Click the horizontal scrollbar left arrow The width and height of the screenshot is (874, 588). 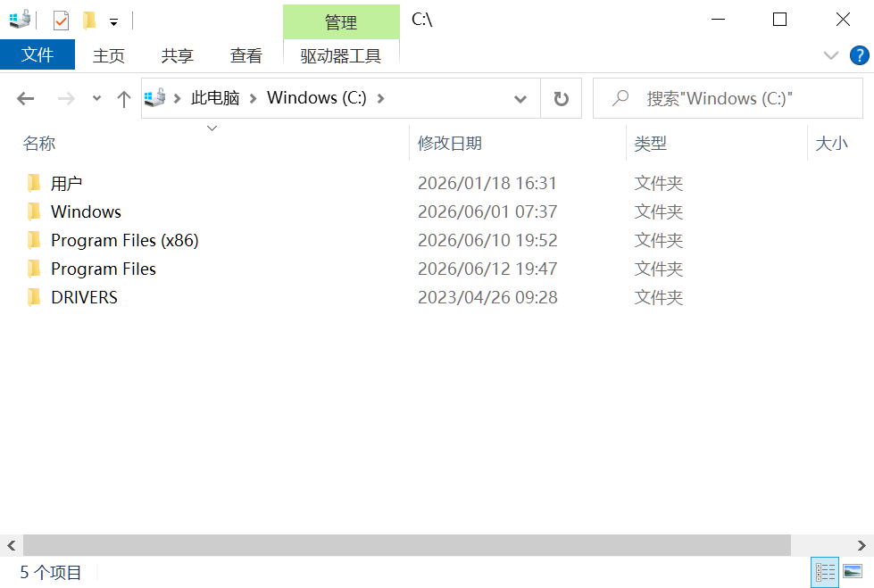pyautogui.click(x=11, y=545)
